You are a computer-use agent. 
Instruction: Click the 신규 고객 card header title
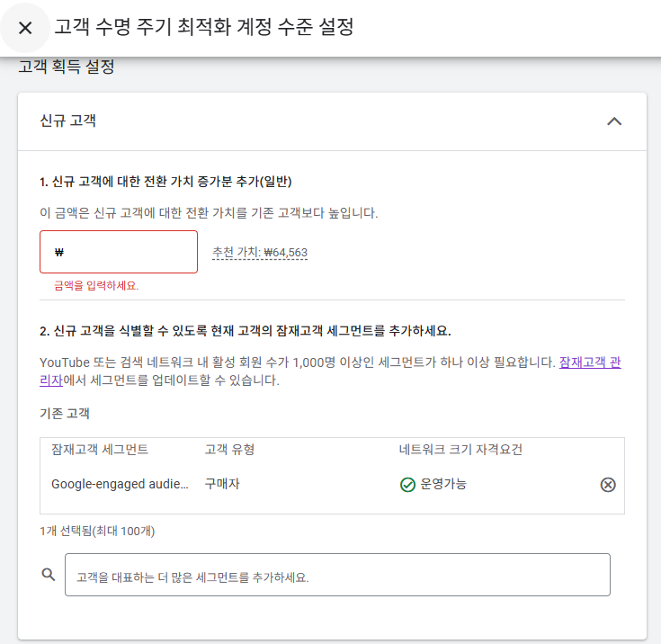pos(67,121)
